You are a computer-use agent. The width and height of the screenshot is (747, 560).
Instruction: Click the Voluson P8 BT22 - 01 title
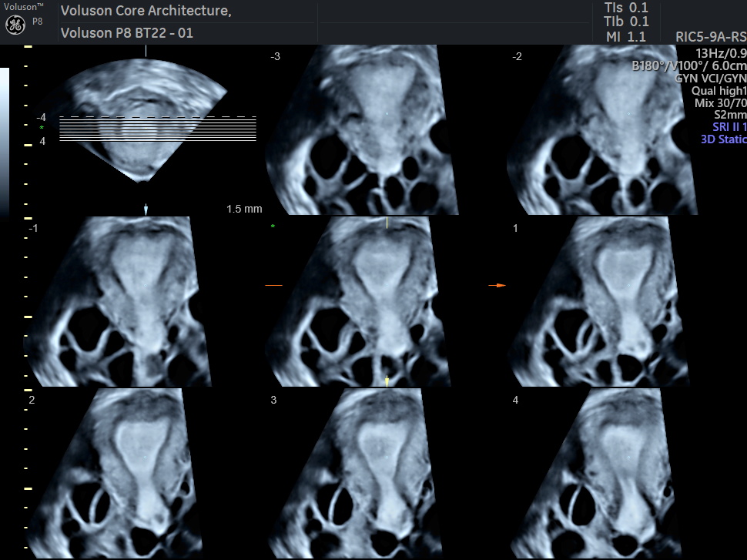(127, 33)
